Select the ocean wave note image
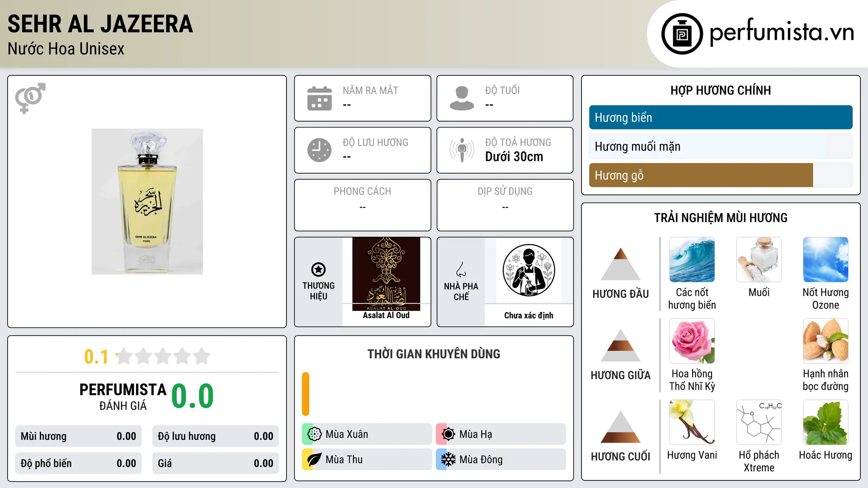This screenshot has height=488, width=868. pyautogui.click(x=692, y=260)
